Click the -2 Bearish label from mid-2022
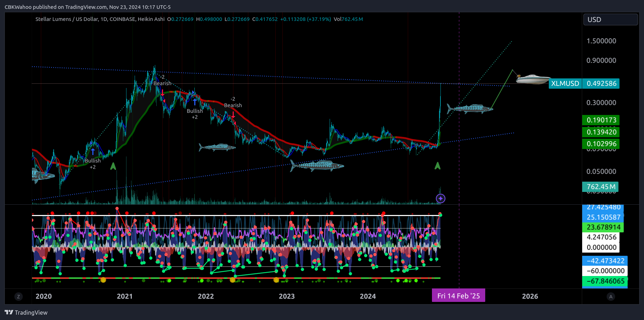The height and width of the screenshot is (320, 644). [x=233, y=102]
